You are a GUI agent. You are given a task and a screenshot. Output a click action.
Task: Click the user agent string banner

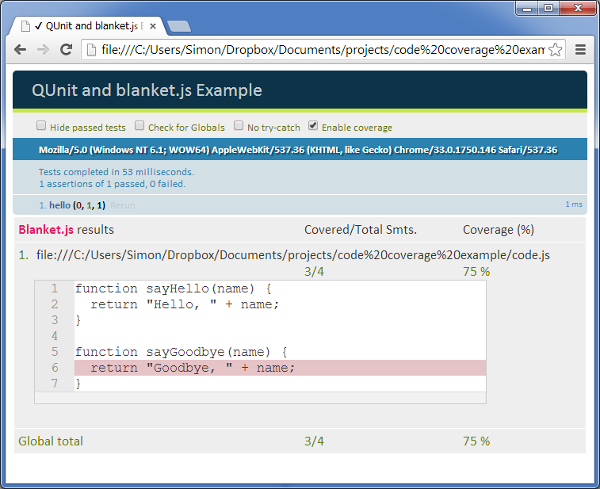tap(298, 150)
